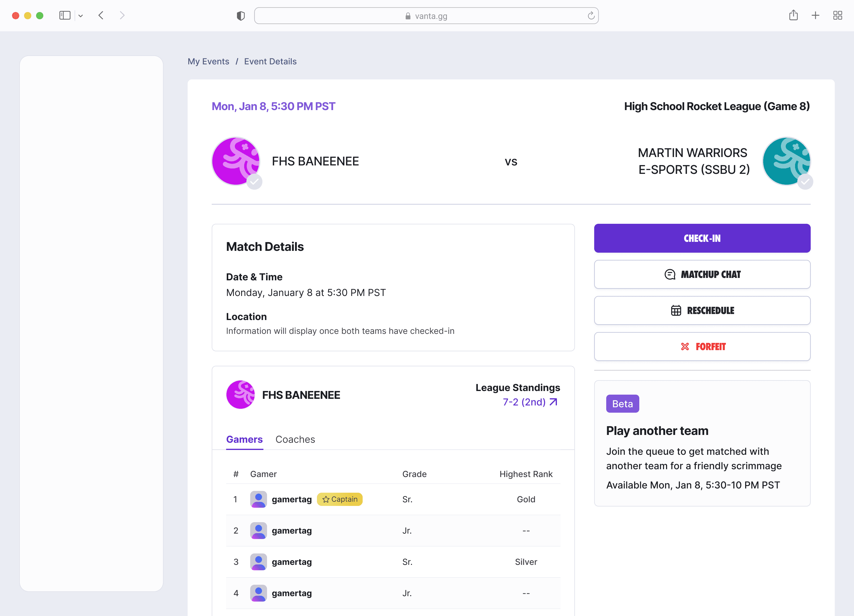
Task: Open league standings 7-2 (2nd) link
Action: (x=530, y=402)
